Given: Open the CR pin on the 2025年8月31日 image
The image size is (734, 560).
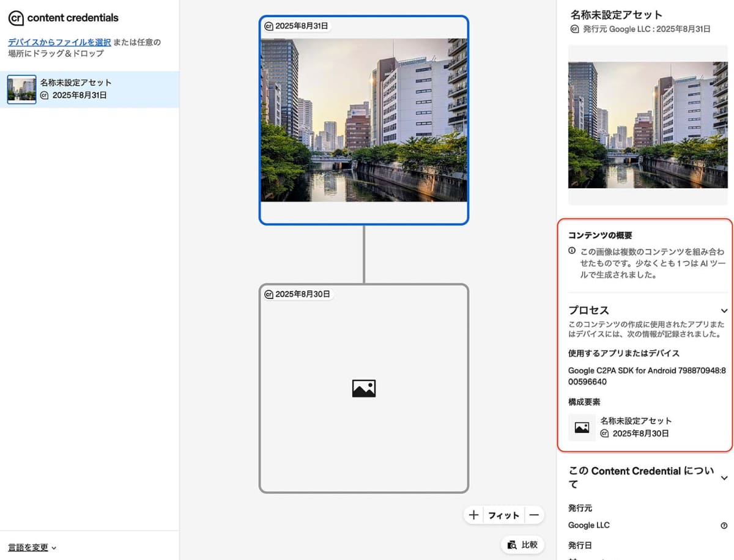Looking at the screenshot, I should click(269, 26).
